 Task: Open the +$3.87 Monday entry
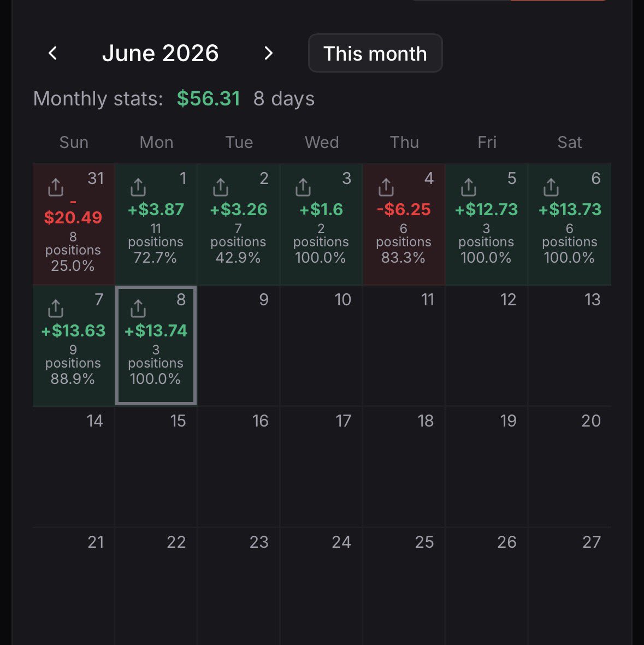tap(156, 224)
